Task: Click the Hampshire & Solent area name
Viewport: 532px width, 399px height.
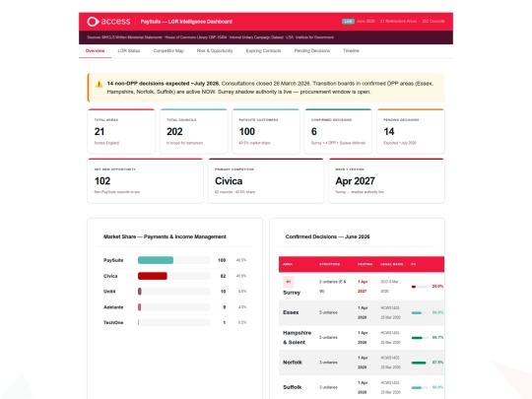Action: (x=297, y=338)
